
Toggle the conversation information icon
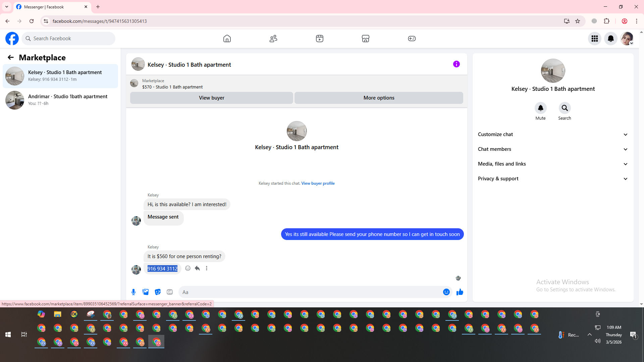pos(457,64)
